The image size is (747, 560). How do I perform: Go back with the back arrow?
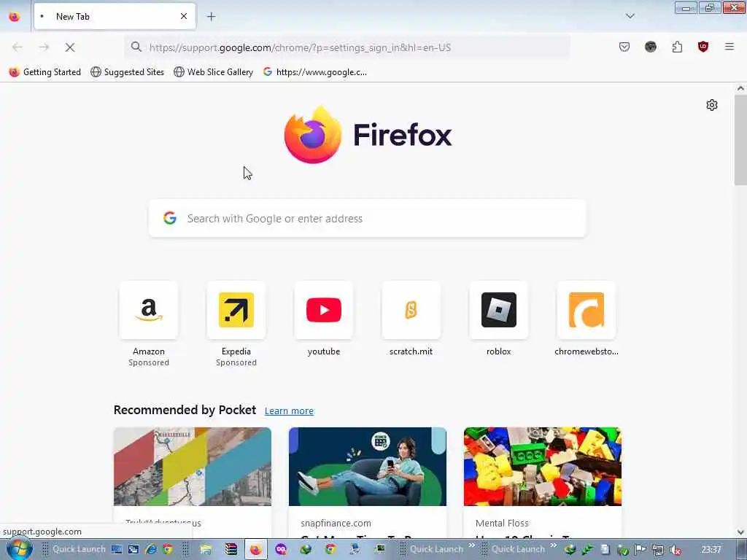18,47
